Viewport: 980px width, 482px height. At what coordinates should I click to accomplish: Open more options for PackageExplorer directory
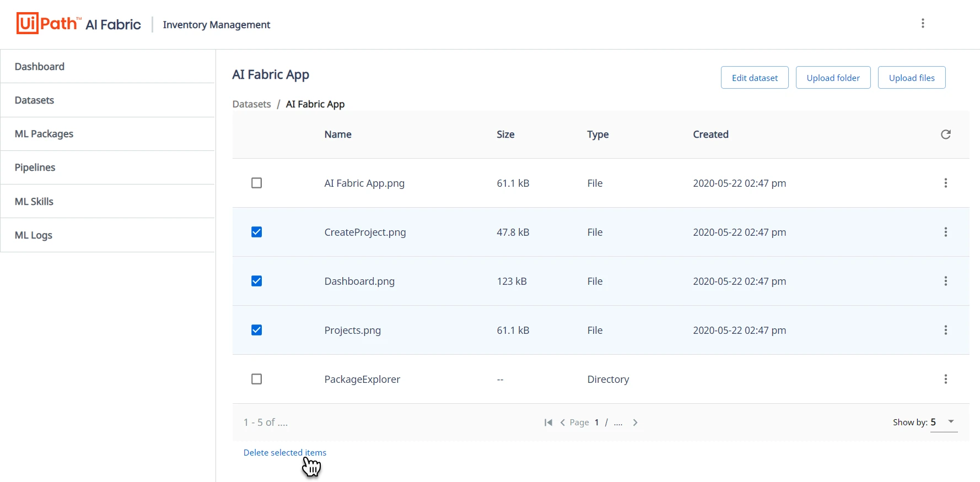point(945,379)
